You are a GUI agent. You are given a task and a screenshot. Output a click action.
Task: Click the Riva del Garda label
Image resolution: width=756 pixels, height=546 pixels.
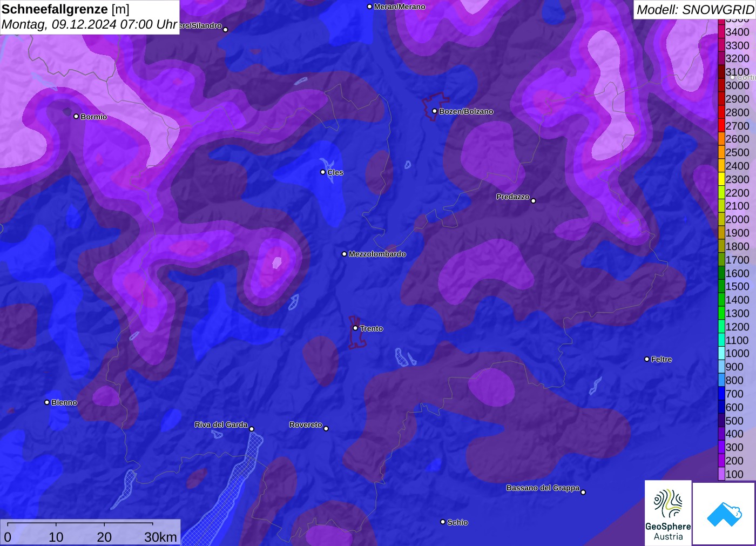[x=221, y=424]
